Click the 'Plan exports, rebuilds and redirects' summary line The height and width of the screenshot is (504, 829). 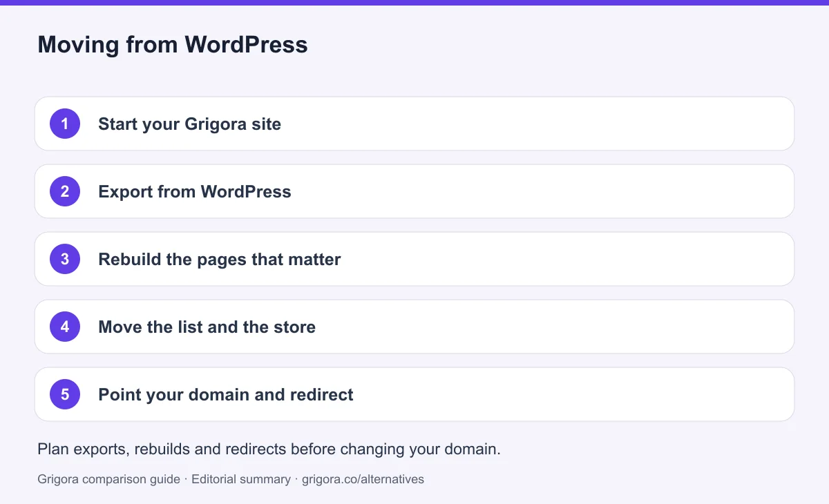[x=269, y=449]
